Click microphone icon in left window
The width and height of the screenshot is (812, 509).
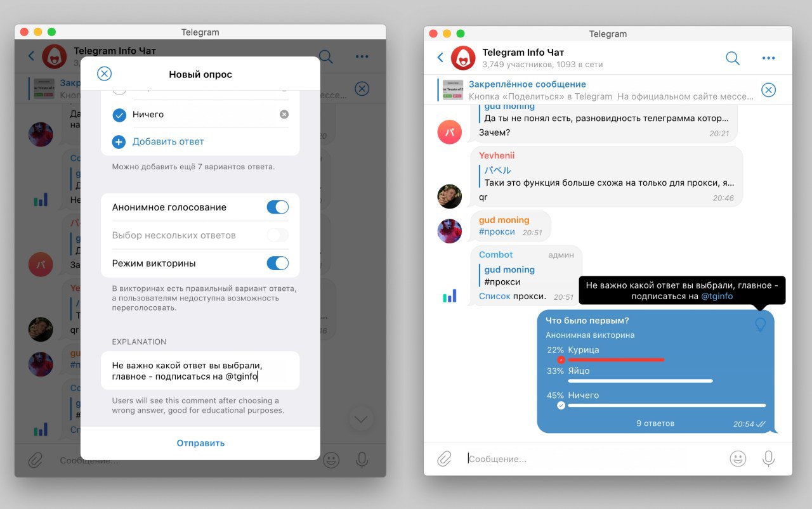point(362,460)
